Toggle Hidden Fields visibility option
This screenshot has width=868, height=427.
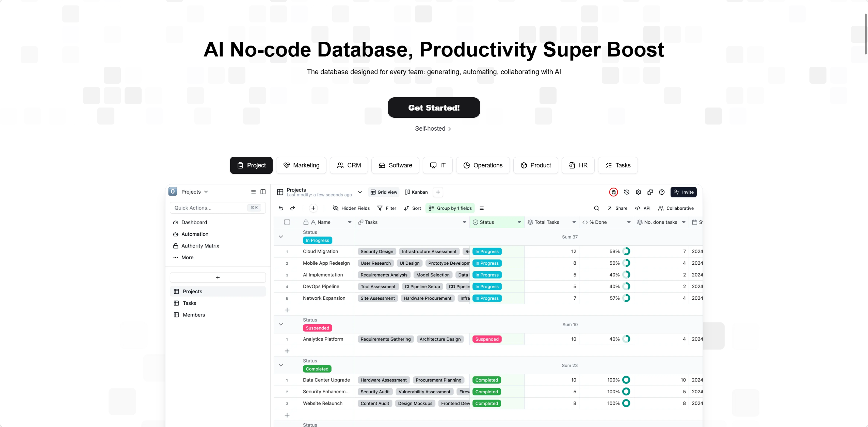pos(351,208)
